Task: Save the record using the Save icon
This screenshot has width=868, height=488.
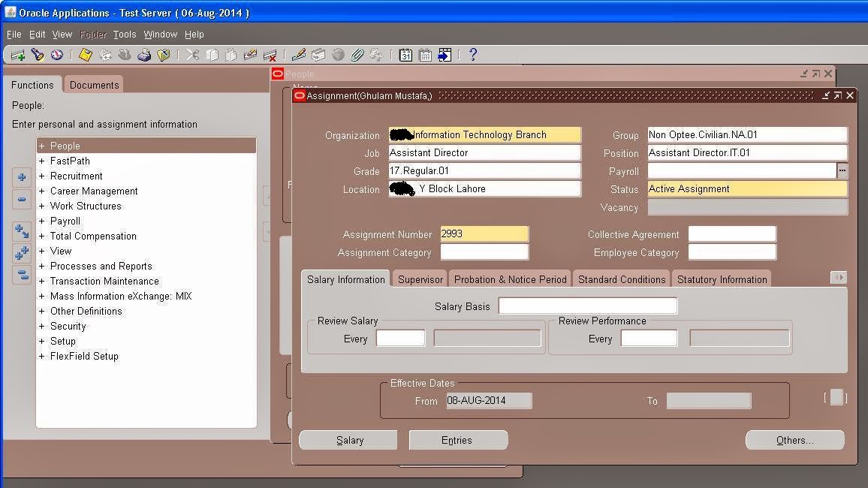Action: click(x=84, y=54)
